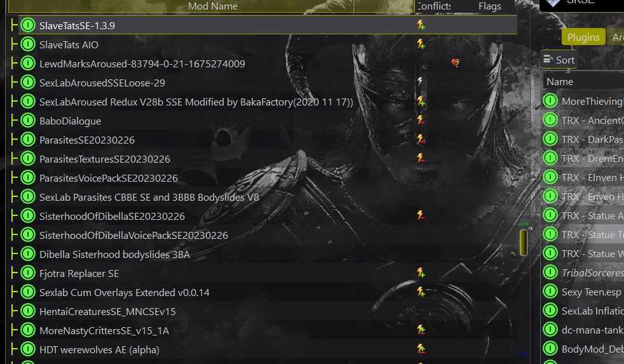Click the mod list vertical scrollbar handle
Screen dimensions: 624x364
pyautogui.click(x=524, y=242)
